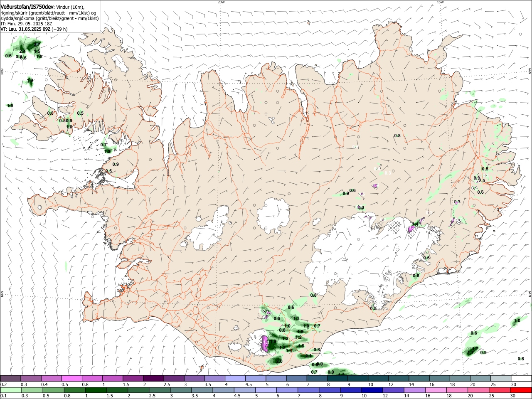Select the lavender swatch labeled 4 in top legend row
The image size is (532, 399).
[234, 378]
